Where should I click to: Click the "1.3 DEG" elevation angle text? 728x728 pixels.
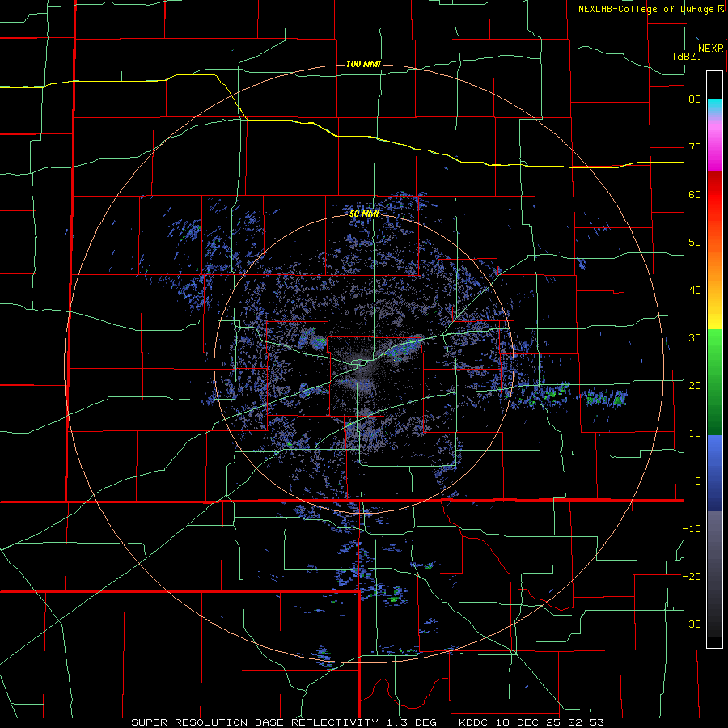pos(410,722)
